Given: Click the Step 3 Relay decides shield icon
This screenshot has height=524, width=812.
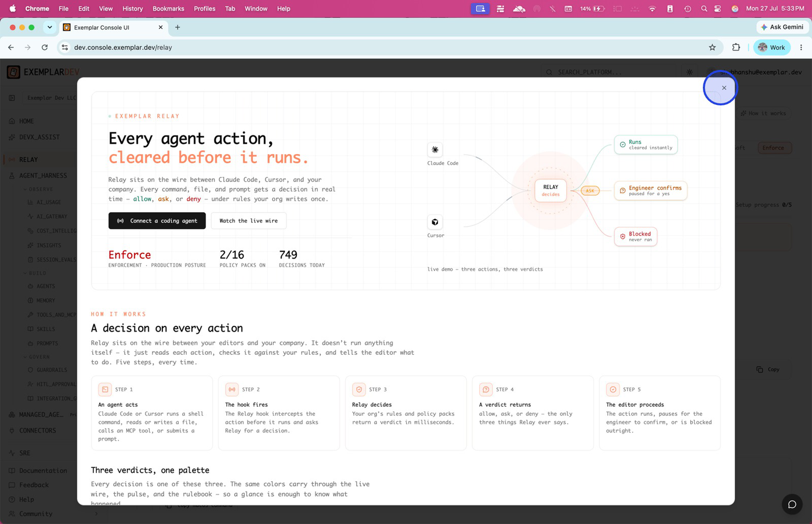Looking at the screenshot, I should [x=359, y=390].
